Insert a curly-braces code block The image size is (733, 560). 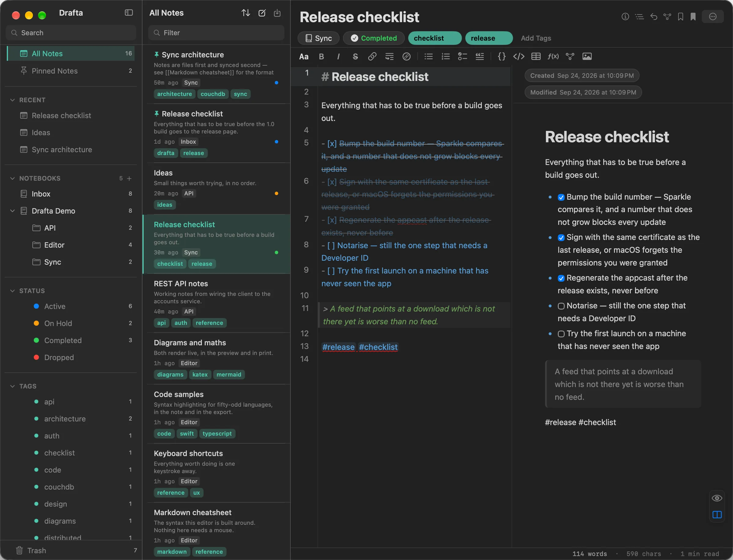click(x=501, y=56)
